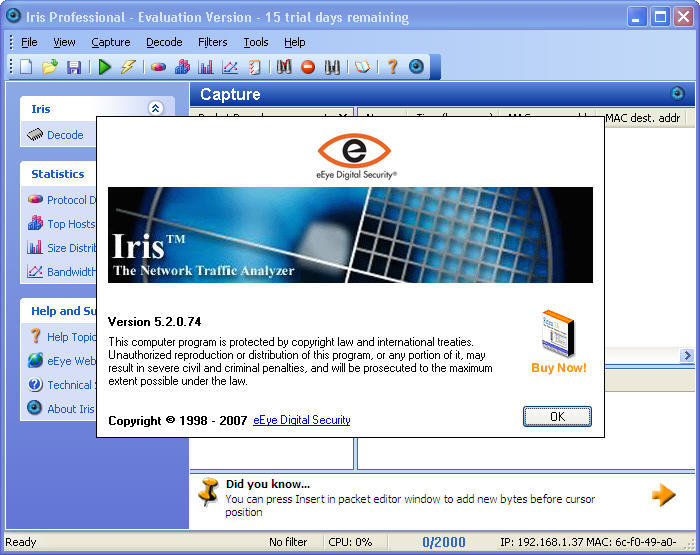This screenshot has width=700, height=555.
Task: Click the Version 5.2.0.74 text
Action: pos(154,321)
